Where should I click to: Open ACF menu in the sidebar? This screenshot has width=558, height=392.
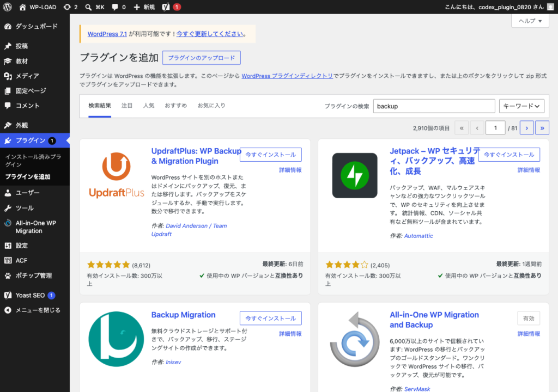coord(35,260)
